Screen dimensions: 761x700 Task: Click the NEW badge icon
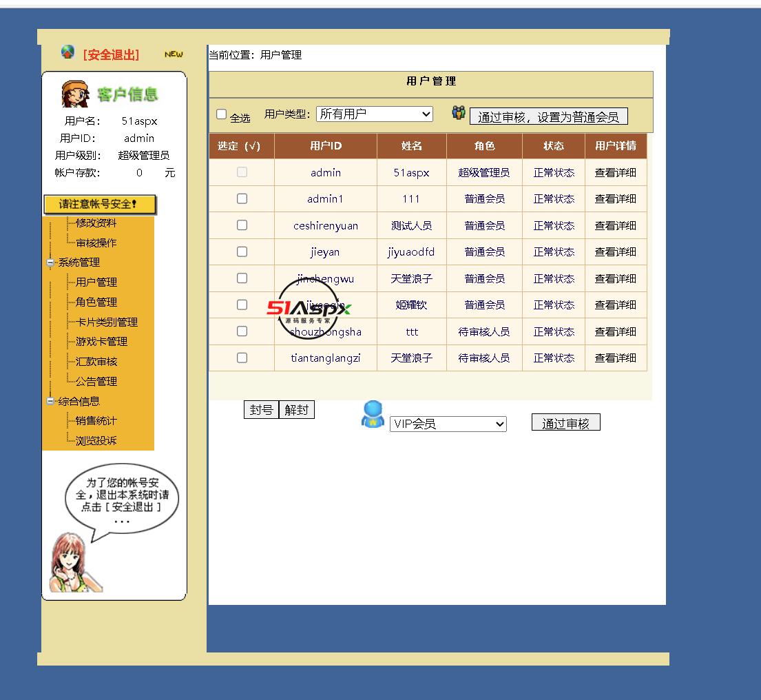point(174,54)
